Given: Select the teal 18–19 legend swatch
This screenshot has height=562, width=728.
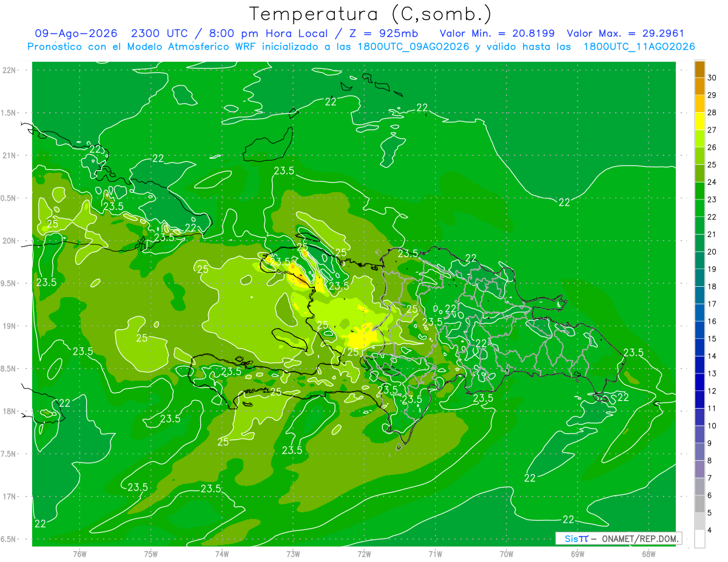Looking at the screenshot, I should [x=699, y=278].
